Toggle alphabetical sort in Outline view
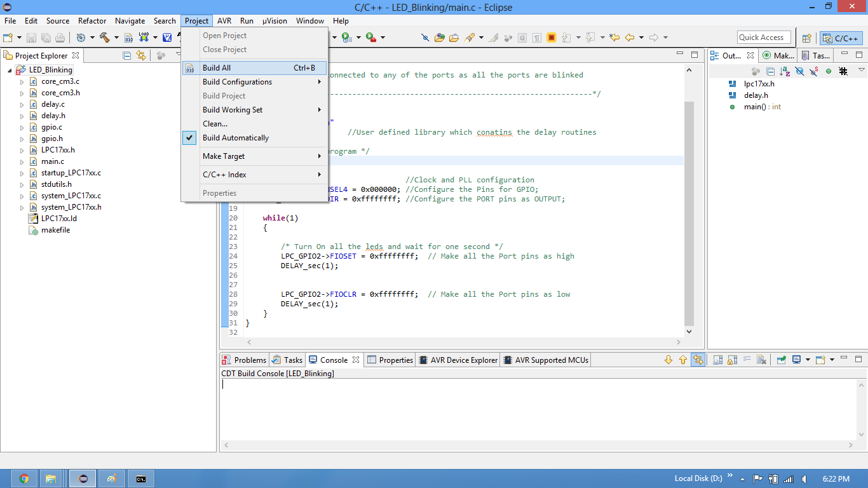 click(x=785, y=71)
